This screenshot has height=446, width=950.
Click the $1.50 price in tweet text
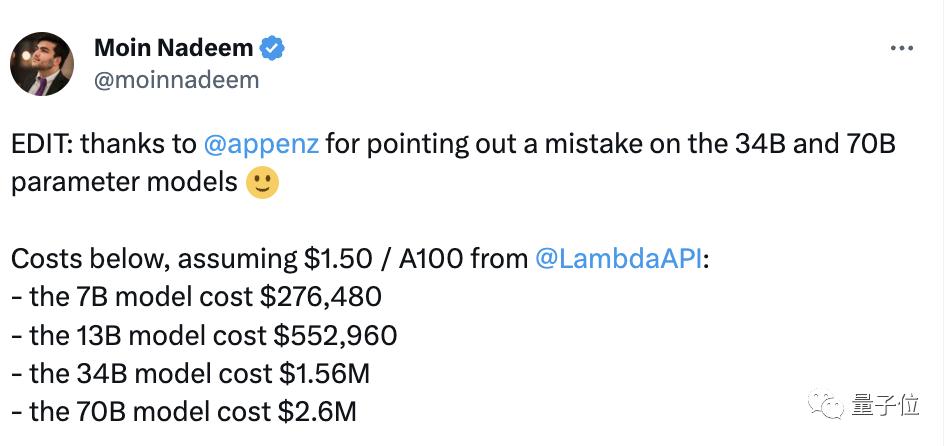click(x=338, y=259)
